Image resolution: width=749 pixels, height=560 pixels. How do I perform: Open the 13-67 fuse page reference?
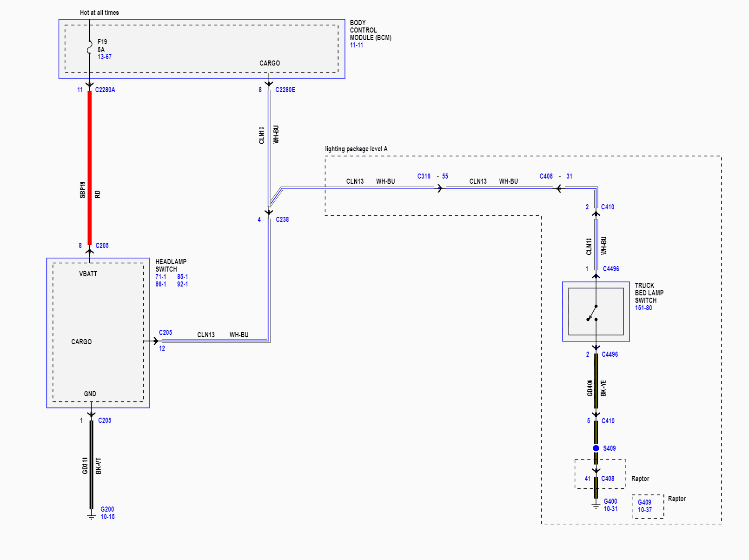[x=105, y=57]
